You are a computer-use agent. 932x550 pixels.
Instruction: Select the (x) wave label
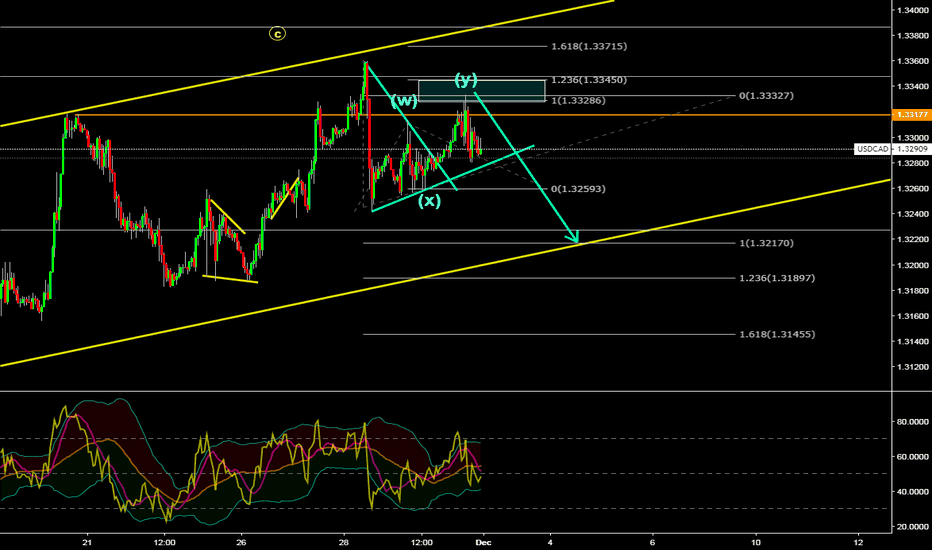(429, 201)
